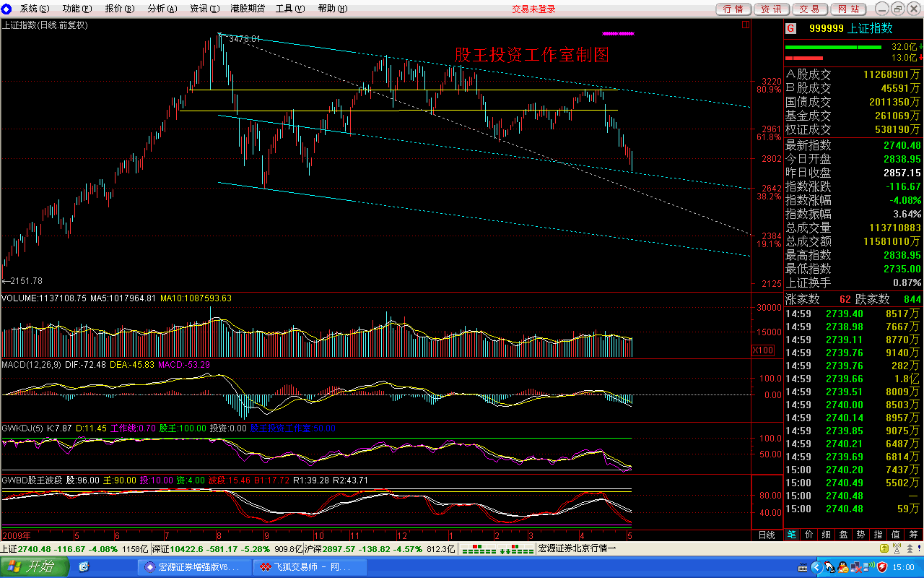Switch to the 价 tab in side panel
The height and width of the screenshot is (578, 924).
808,535
